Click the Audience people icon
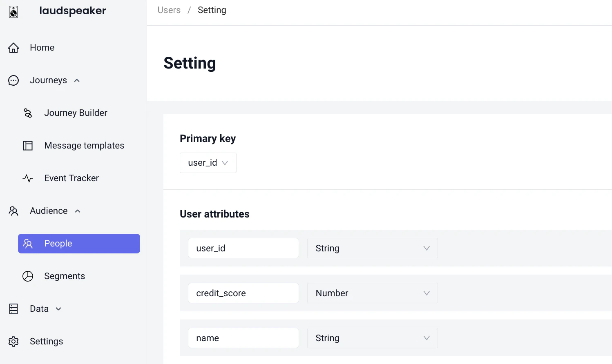Viewport: 612px width, 364px height. [x=13, y=211]
